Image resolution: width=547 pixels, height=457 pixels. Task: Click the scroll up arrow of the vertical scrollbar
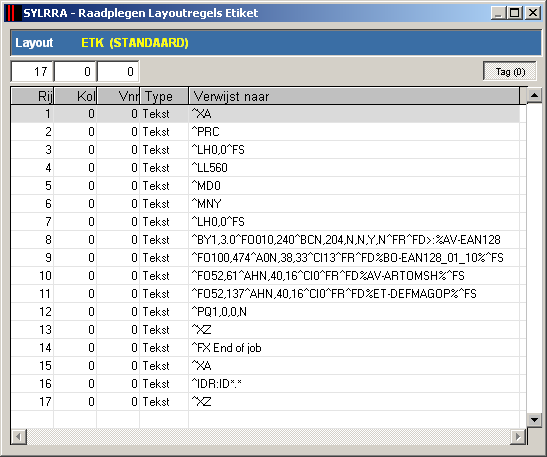[x=534, y=95]
